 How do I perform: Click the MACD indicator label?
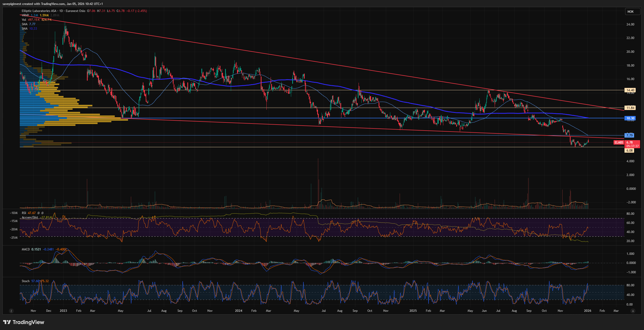click(25, 249)
